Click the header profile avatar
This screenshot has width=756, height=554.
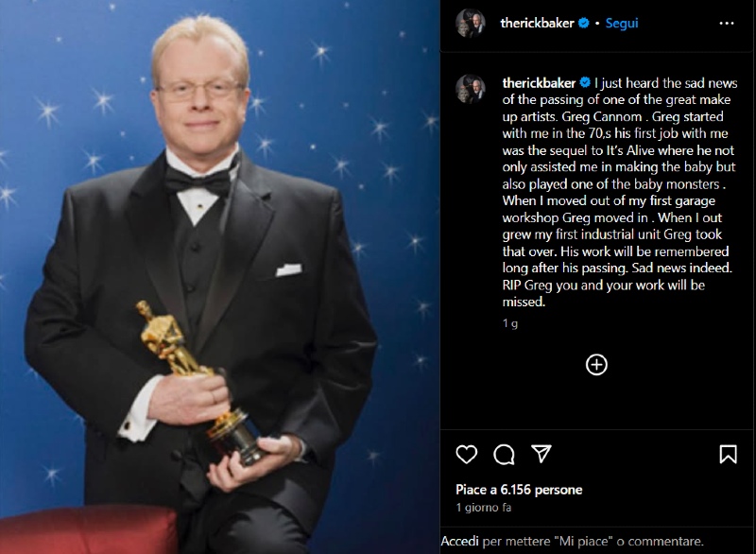pyautogui.click(x=470, y=23)
